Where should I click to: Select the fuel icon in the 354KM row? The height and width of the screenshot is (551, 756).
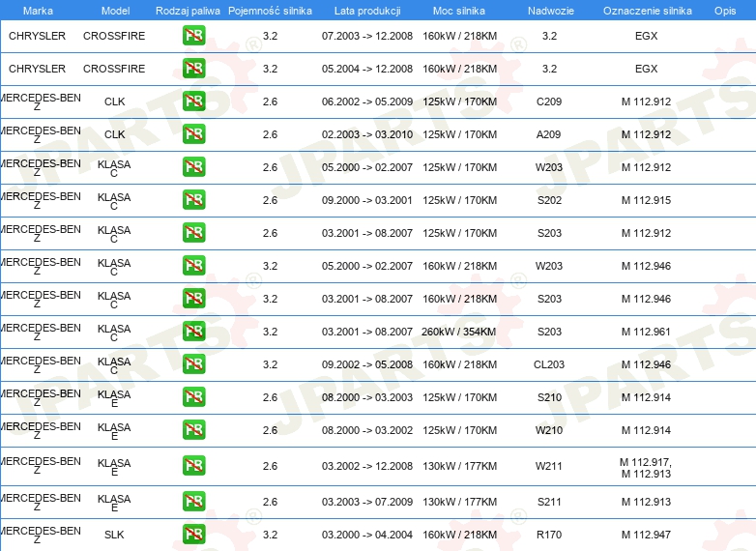point(193,332)
